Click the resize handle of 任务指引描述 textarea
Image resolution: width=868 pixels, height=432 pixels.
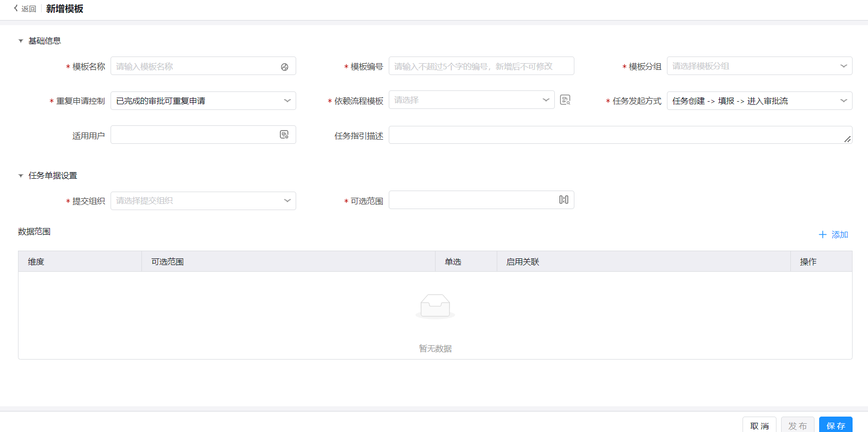(x=847, y=139)
